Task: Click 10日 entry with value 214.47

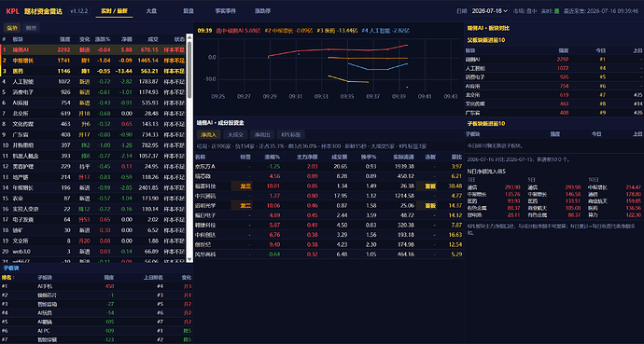Action: click(614, 187)
